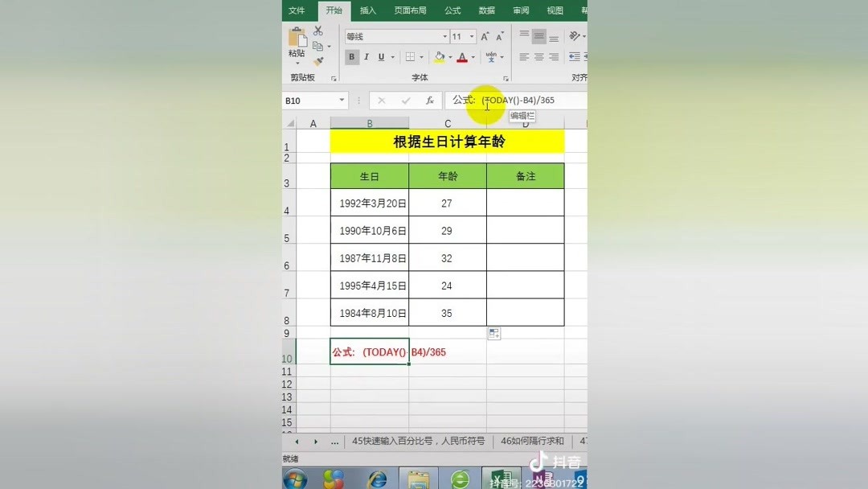The image size is (868, 489).
Task: Open the font size dropdown
Action: point(470,36)
